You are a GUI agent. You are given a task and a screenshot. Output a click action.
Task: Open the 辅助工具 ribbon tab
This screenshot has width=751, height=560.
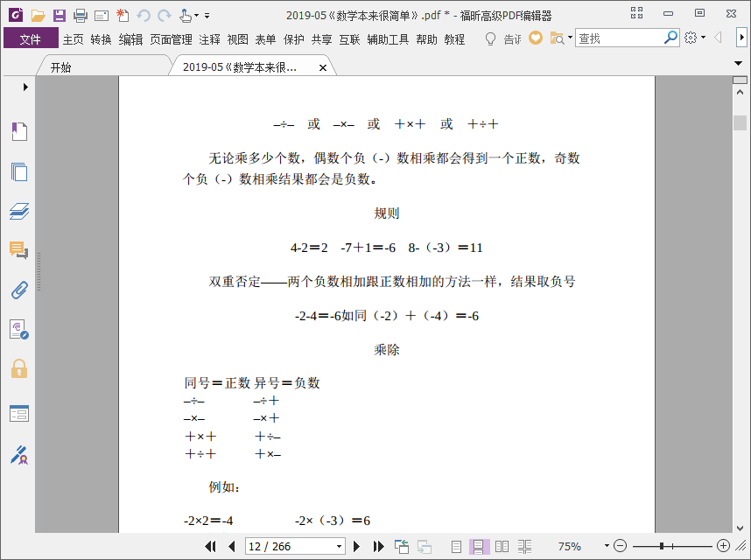pyautogui.click(x=388, y=39)
